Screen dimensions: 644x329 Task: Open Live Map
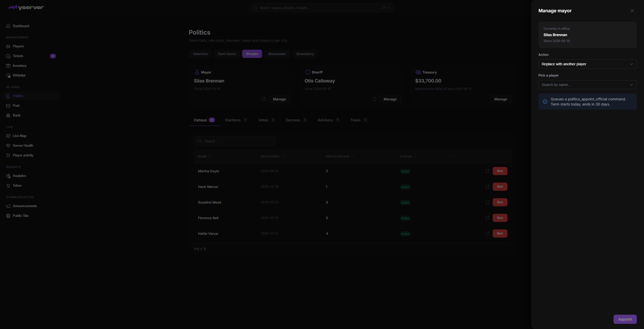pyautogui.click(x=31, y=136)
